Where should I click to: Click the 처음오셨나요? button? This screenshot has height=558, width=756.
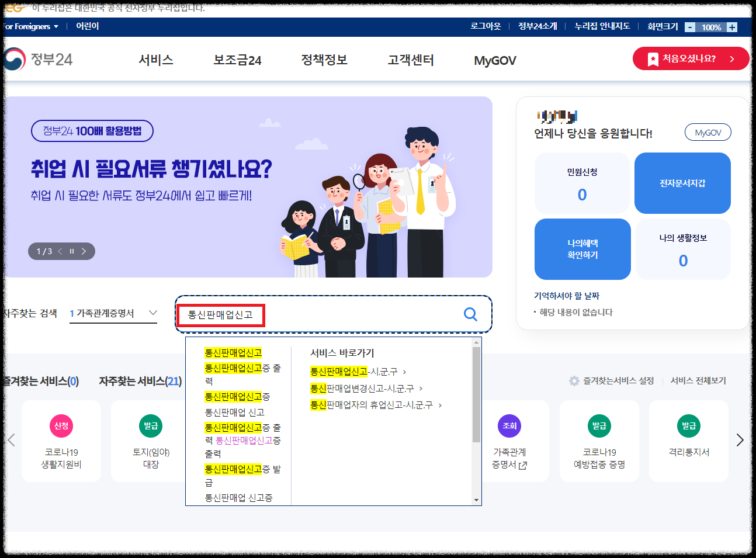(x=691, y=58)
